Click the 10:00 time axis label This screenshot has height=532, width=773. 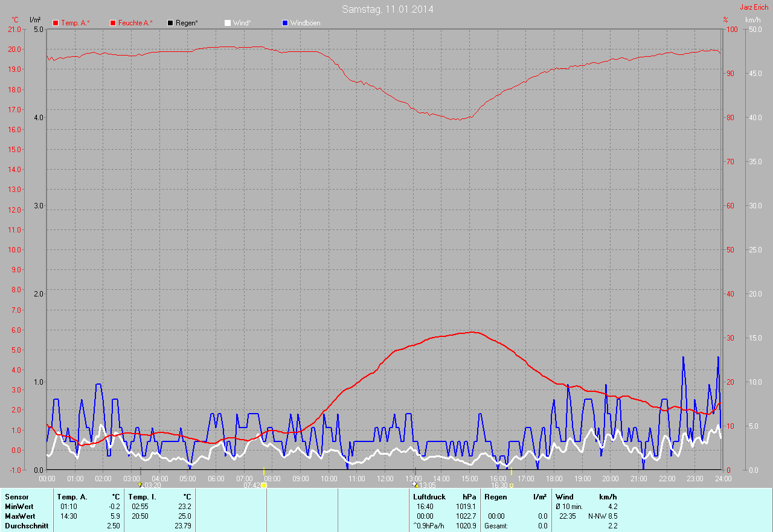click(329, 478)
